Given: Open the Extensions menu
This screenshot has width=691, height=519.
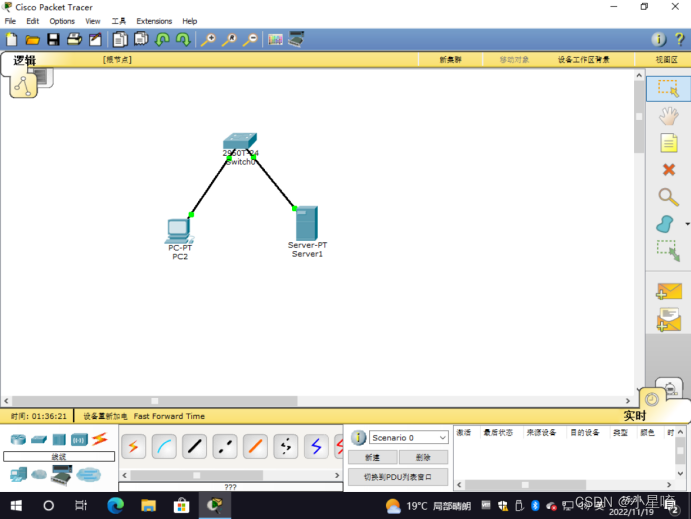Looking at the screenshot, I should (x=154, y=21).
